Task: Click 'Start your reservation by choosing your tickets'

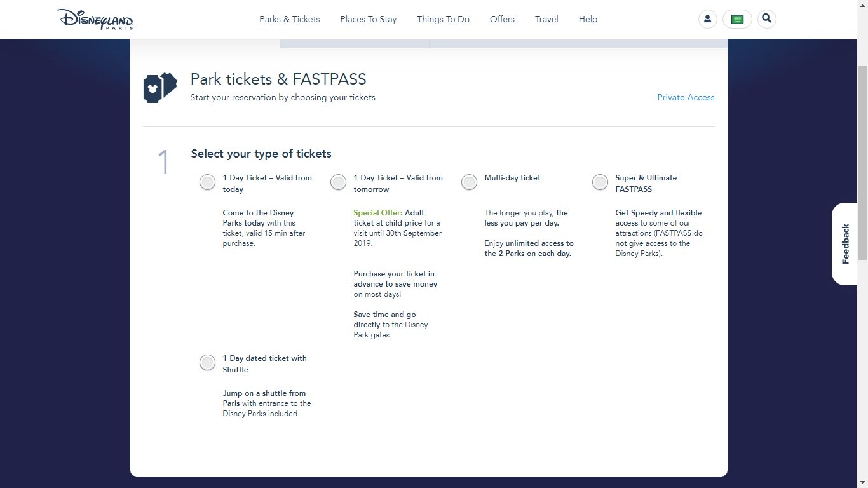Action: coord(283,97)
